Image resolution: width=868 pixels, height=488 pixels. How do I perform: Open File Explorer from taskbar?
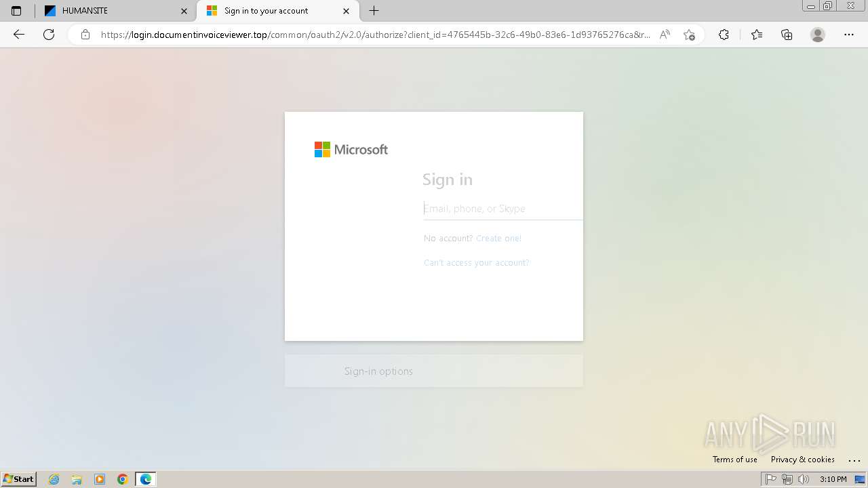click(77, 479)
